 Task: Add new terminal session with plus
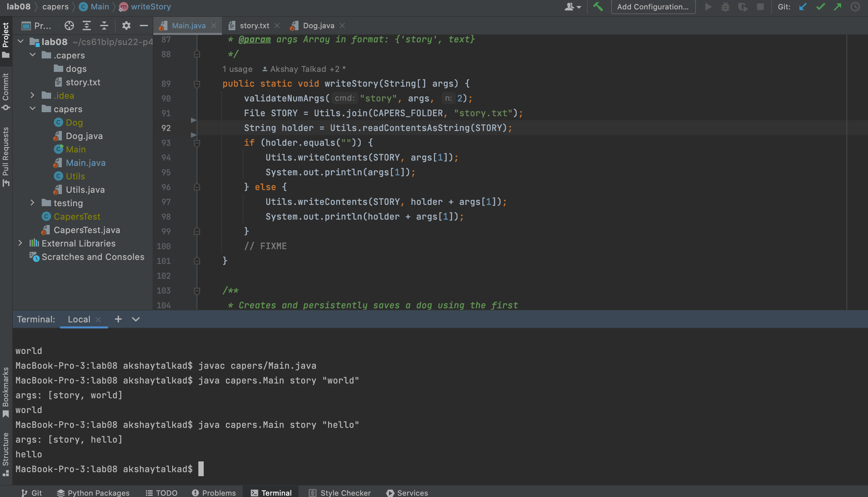point(118,319)
